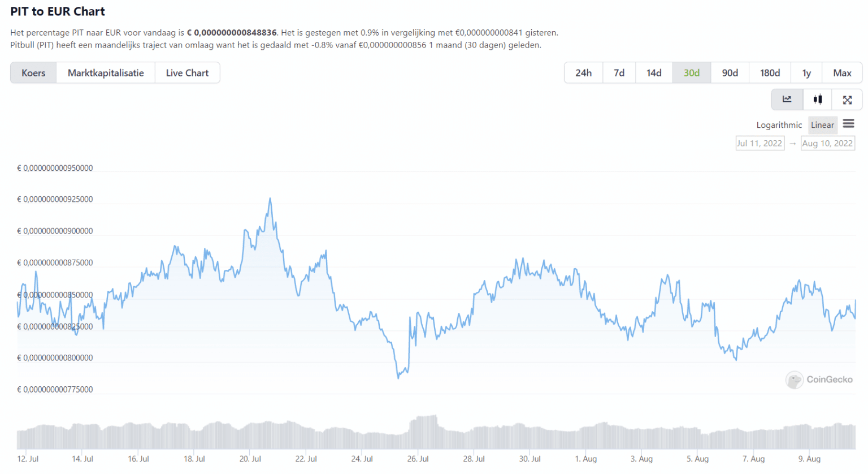Choose the 90d time range
Image resolution: width=868 pixels, height=474 pixels.
pos(730,73)
